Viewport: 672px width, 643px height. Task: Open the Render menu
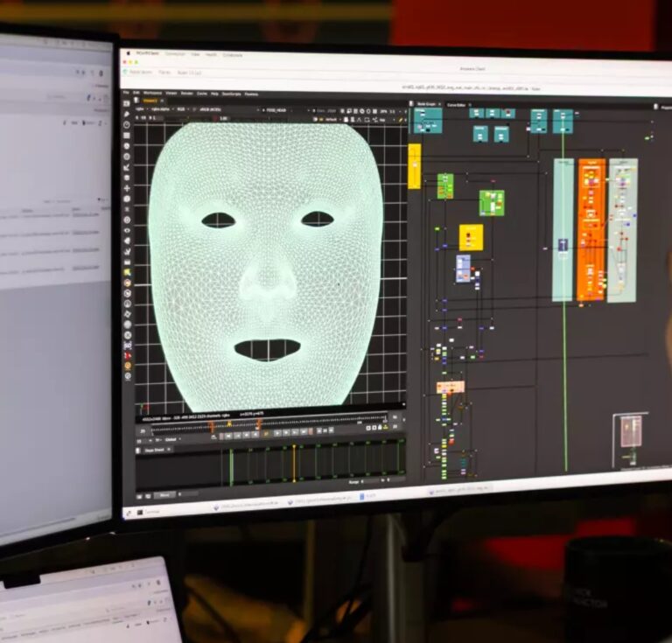pos(187,94)
